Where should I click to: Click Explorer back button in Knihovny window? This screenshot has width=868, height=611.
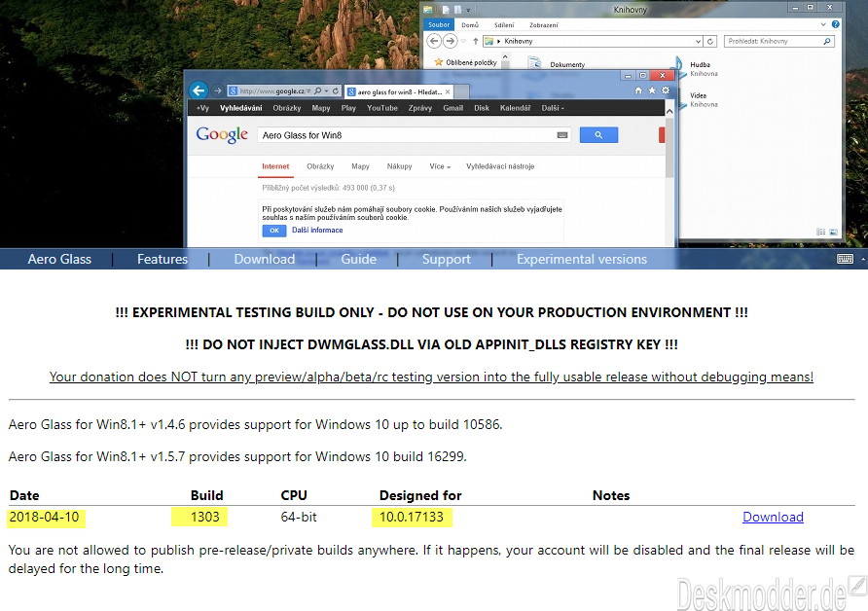(x=435, y=41)
